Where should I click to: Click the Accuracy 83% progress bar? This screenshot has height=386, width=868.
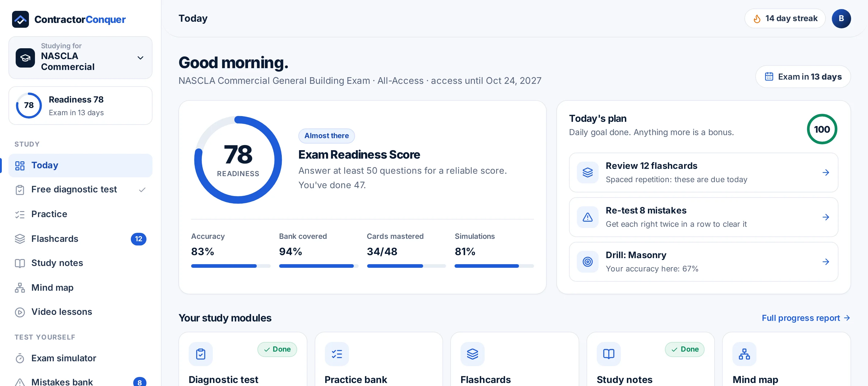tap(231, 266)
